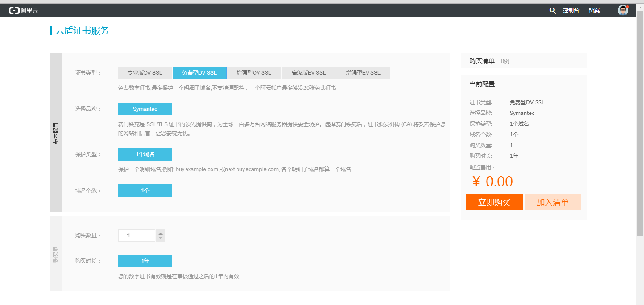The image size is (644, 305).
Task: Click the 购买清单 heading in the sidebar
Action: pos(482,61)
